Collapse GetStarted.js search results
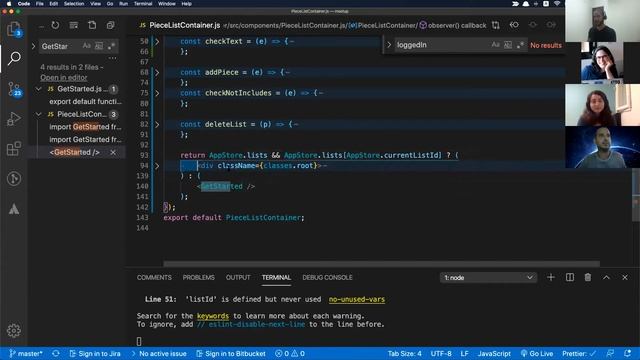 click(x=38, y=89)
